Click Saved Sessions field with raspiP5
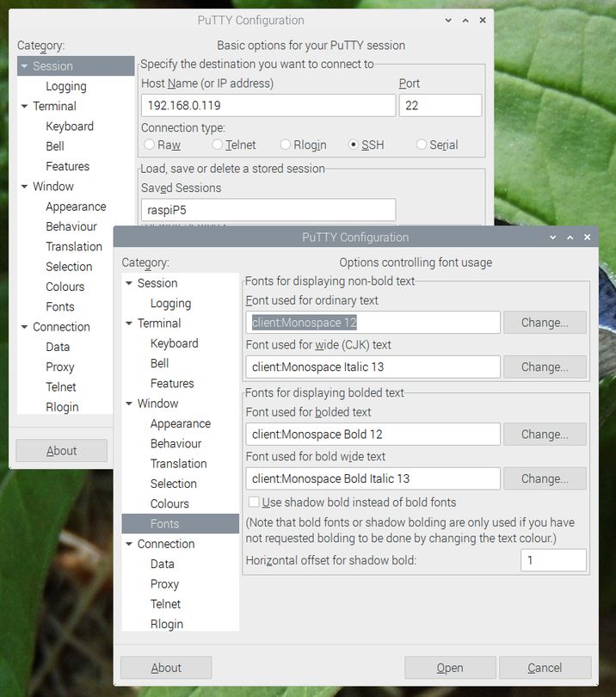The image size is (616, 697). (x=268, y=210)
